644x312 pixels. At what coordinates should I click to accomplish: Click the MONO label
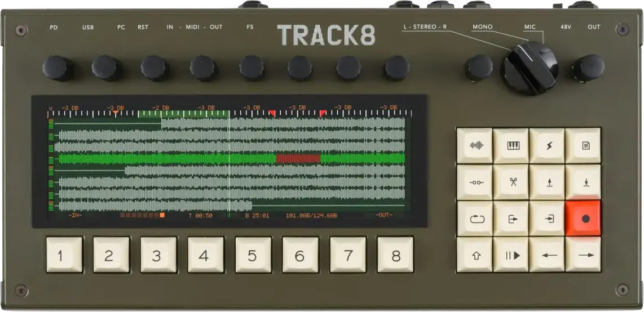click(483, 27)
